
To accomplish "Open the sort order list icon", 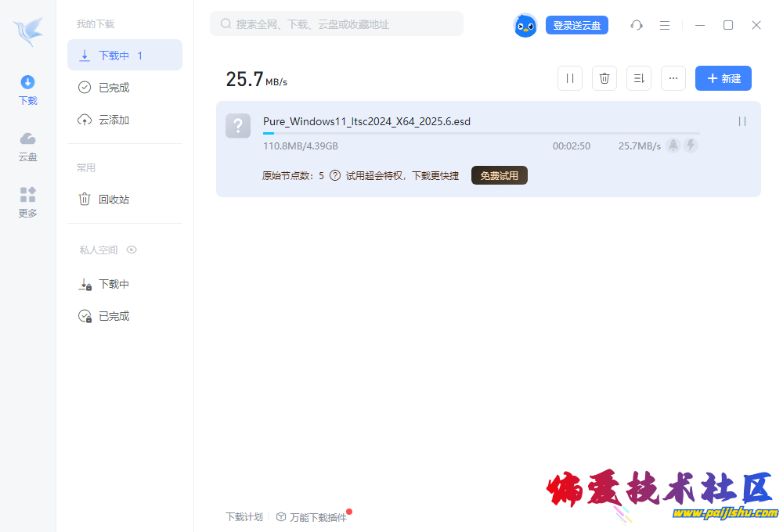I will click(638, 78).
